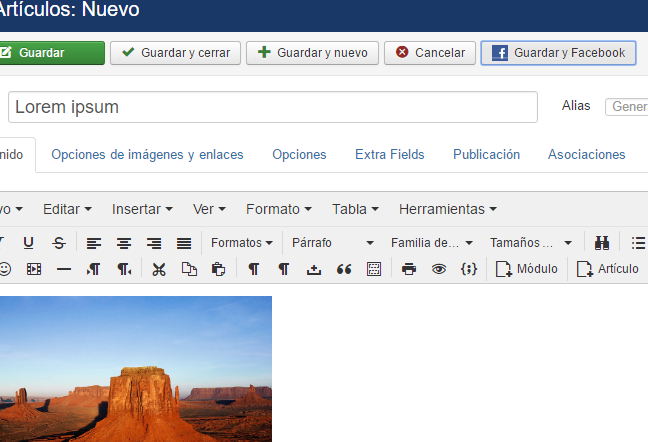Apply blockquote formatting

point(344,269)
